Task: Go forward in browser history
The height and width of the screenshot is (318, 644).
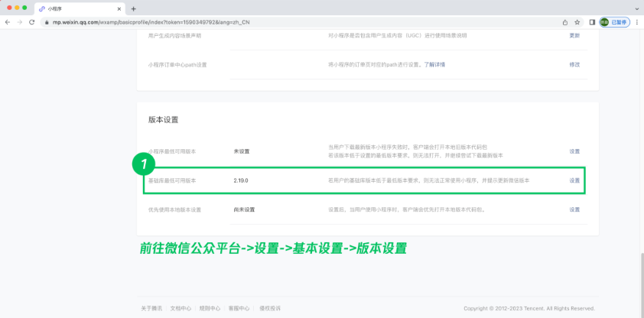Action: click(19, 22)
